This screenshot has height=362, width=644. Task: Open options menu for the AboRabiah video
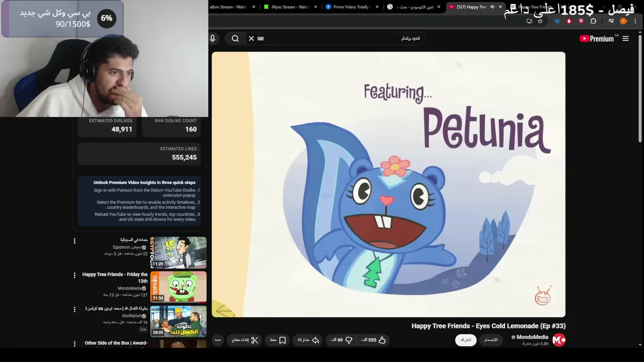[x=74, y=309]
